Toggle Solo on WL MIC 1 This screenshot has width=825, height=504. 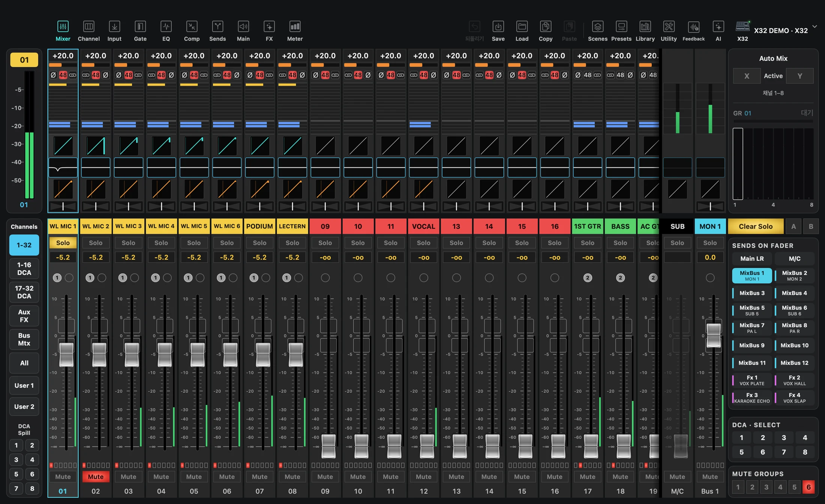[63, 243]
